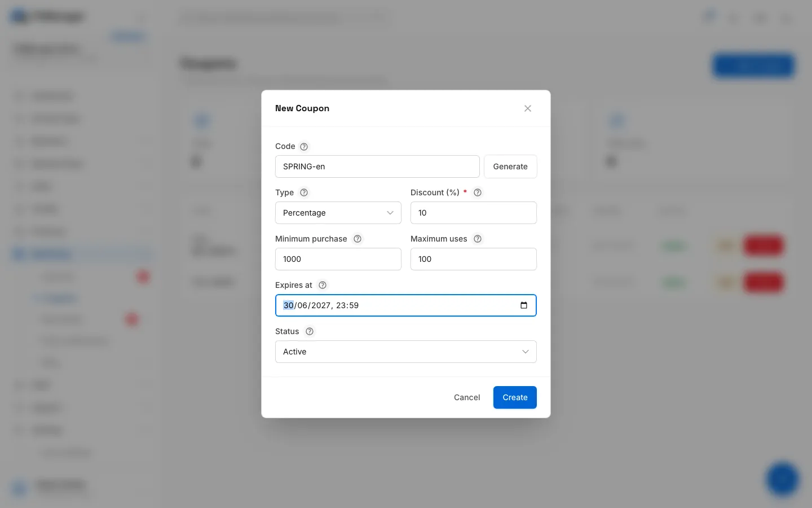Select the Minimum purchase input field
The height and width of the screenshot is (508, 812).
point(338,259)
